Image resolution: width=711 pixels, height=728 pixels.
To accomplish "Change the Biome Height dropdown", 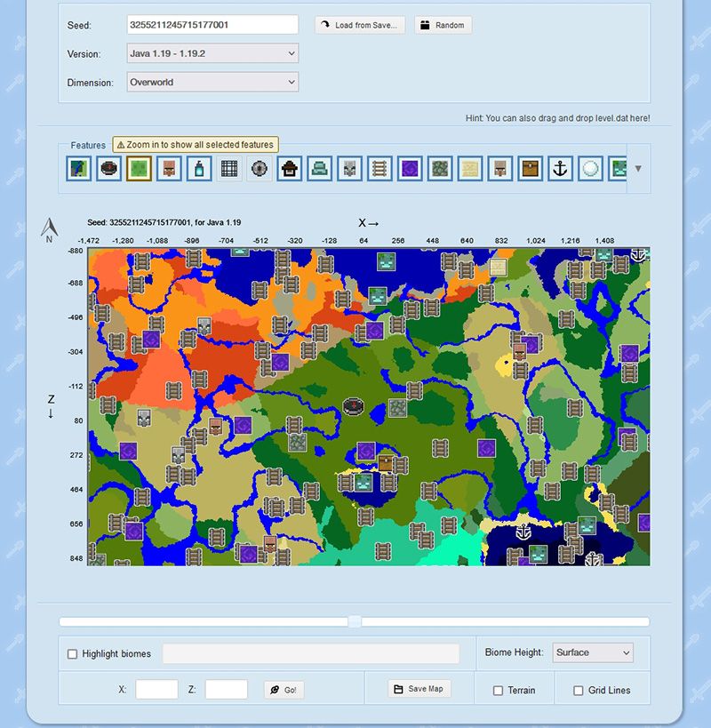I will pos(592,652).
